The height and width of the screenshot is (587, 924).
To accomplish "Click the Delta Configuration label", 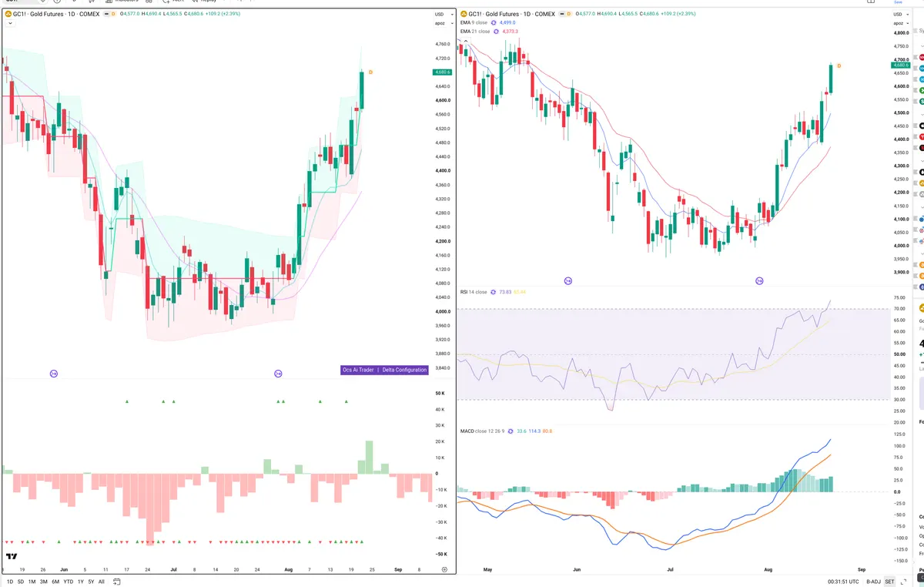I will (x=404, y=370).
